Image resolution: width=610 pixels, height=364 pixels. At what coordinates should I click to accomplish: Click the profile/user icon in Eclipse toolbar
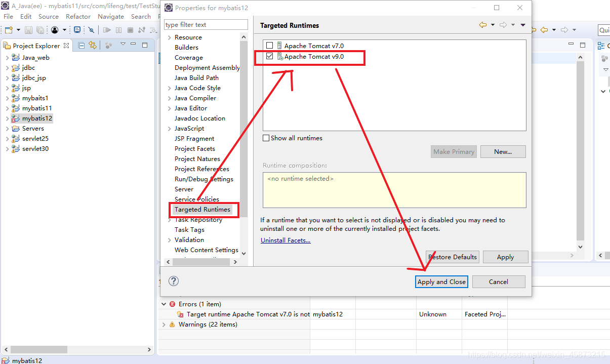54,30
